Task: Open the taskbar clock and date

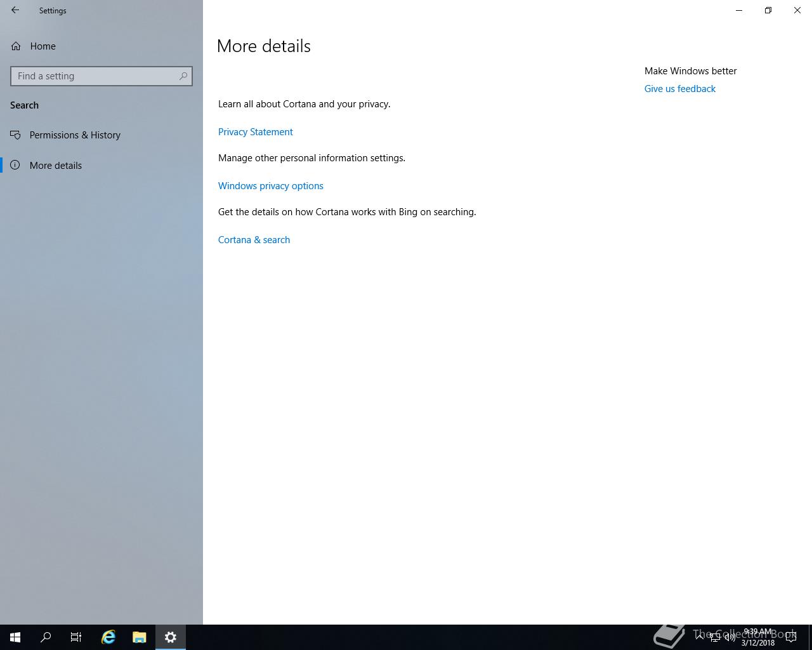Action: (758, 637)
